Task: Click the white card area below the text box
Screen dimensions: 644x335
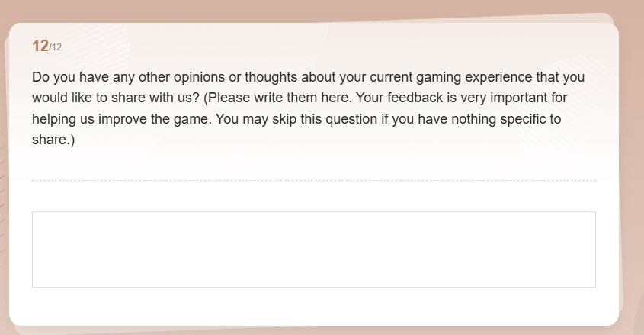Action: 314,306
